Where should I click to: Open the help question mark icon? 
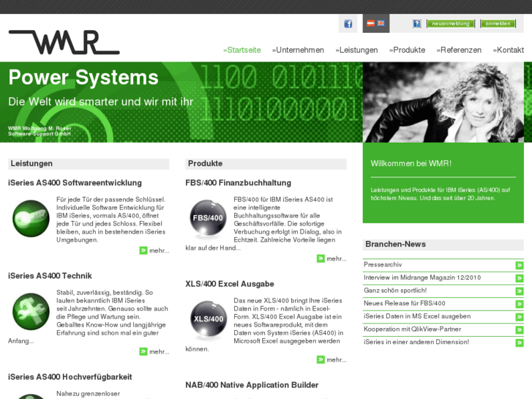coord(416,23)
